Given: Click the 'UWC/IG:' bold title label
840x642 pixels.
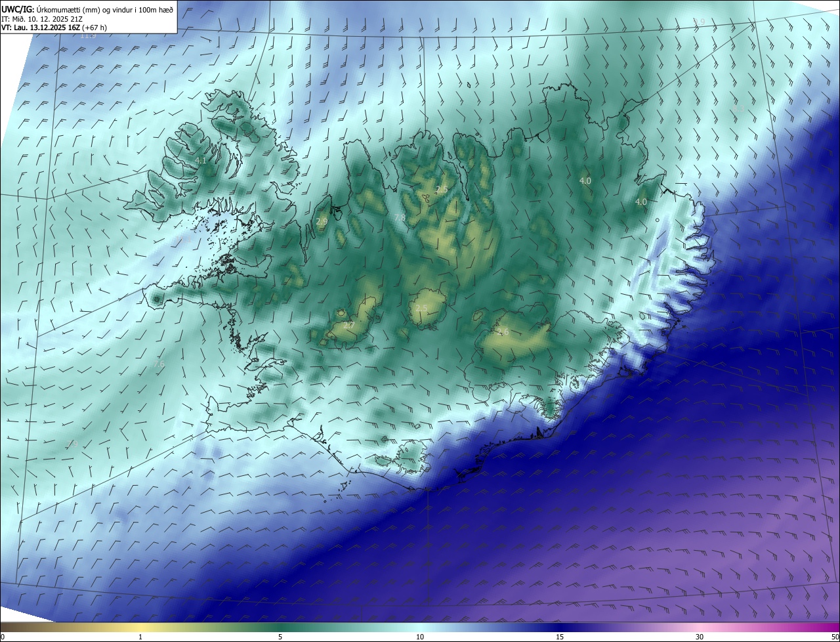Looking at the screenshot, I should [17, 9].
